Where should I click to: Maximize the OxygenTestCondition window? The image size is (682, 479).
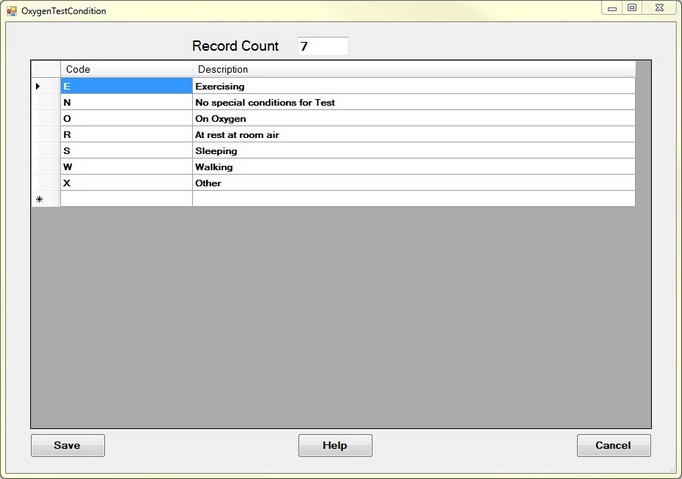pos(632,8)
